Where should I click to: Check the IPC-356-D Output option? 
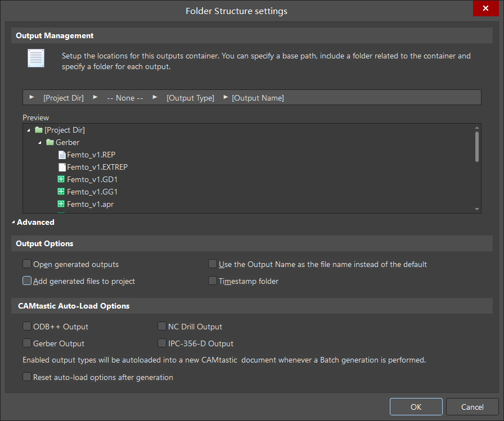coord(162,343)
